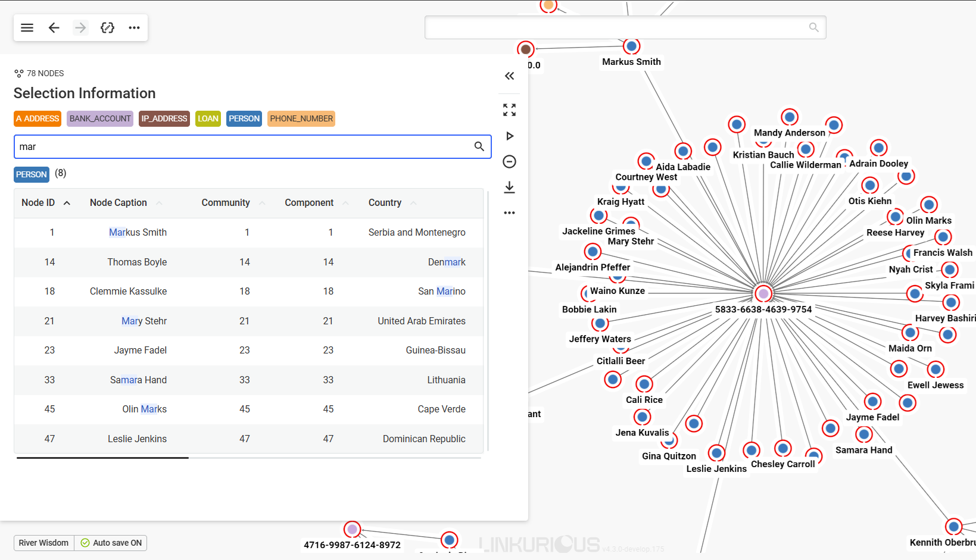Click the forward arrow in toolbar
The image size is (976, 560).
click(x=80, y=28)
